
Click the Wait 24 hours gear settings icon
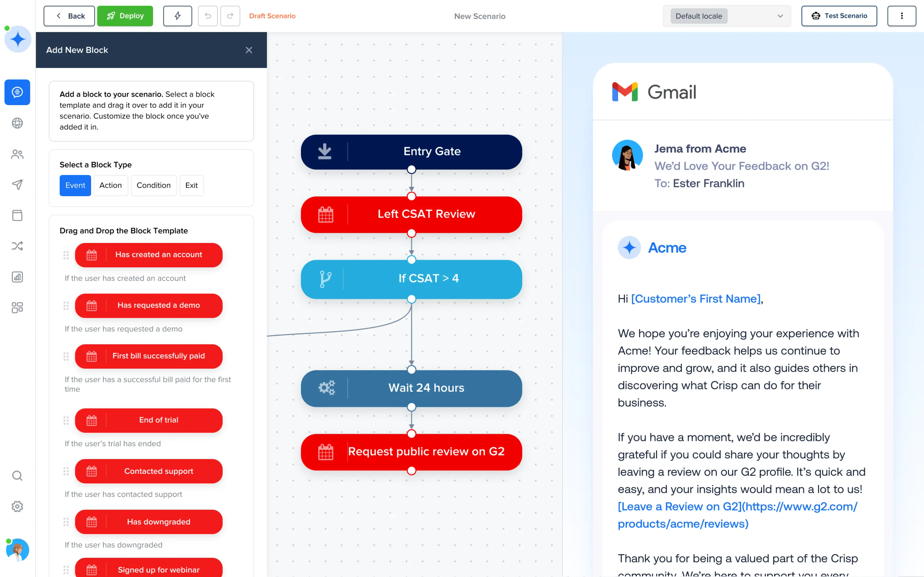coord(325,387)
